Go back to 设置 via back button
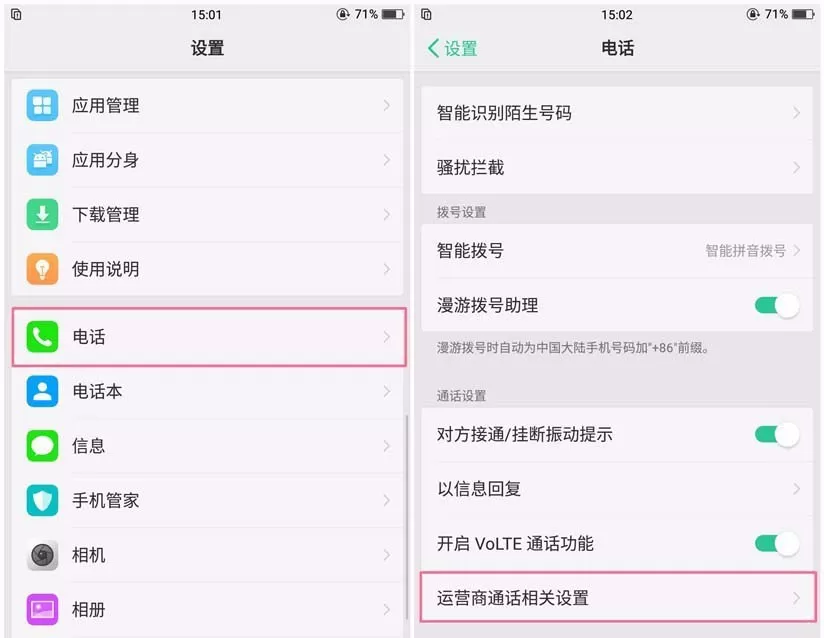824x638 pixels. [x=452, y=48]
